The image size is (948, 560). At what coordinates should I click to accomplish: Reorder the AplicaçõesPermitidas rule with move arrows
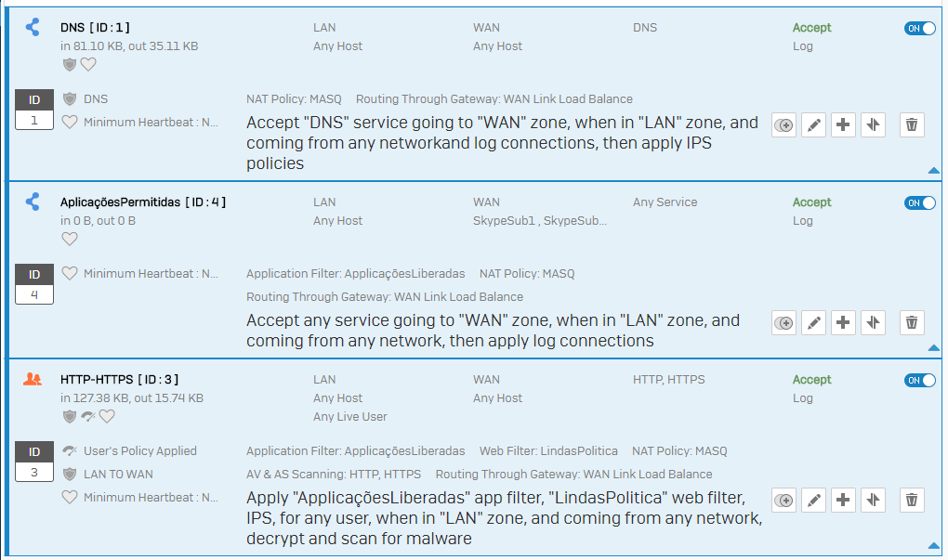pos(873,322)
